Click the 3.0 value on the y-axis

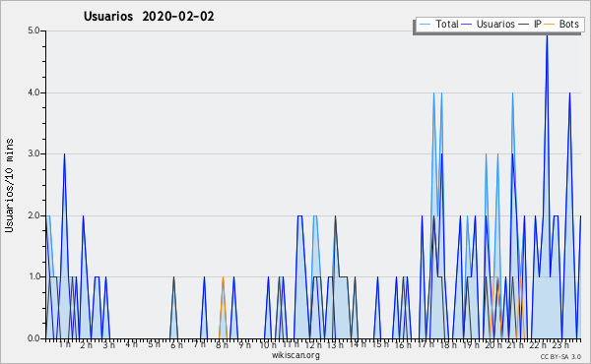(33, 153)
